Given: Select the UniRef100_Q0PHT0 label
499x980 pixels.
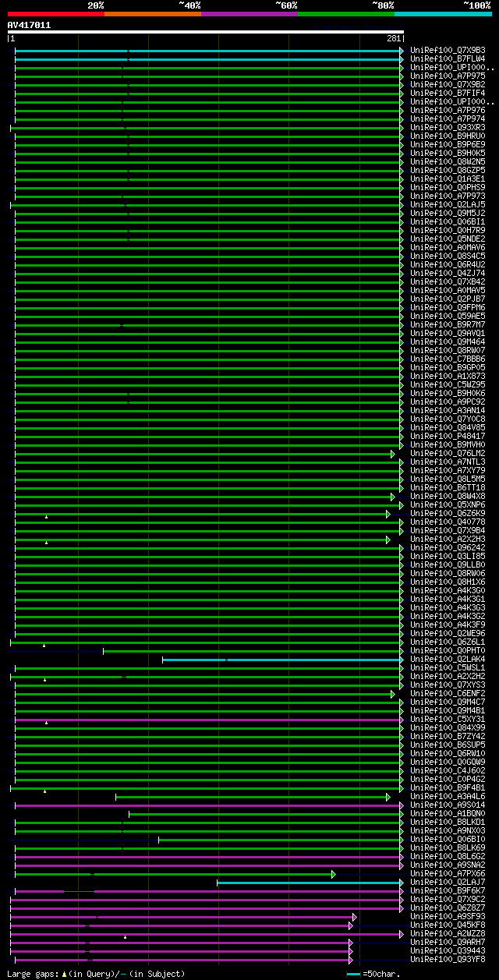Looking at the screenshot, I should (x=448, y=651).
